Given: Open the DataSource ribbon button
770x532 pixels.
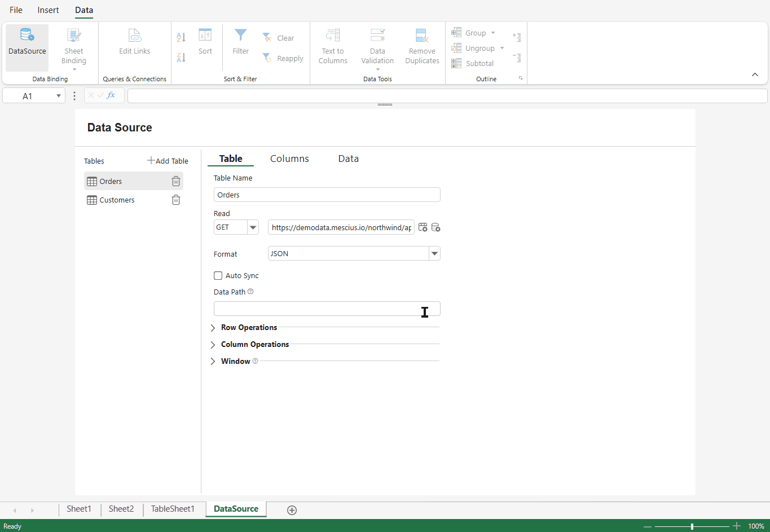Looking at the screenshot, I should (x=27, y=47).
